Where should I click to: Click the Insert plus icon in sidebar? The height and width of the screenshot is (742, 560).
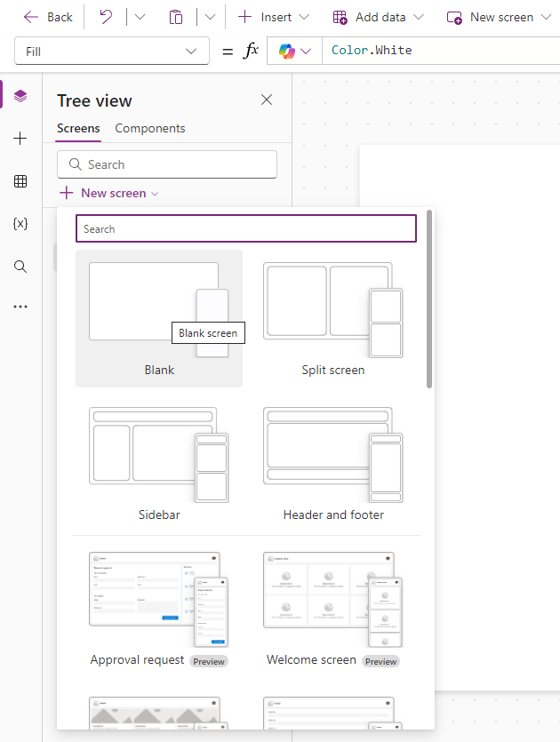[x=20, y=139]
